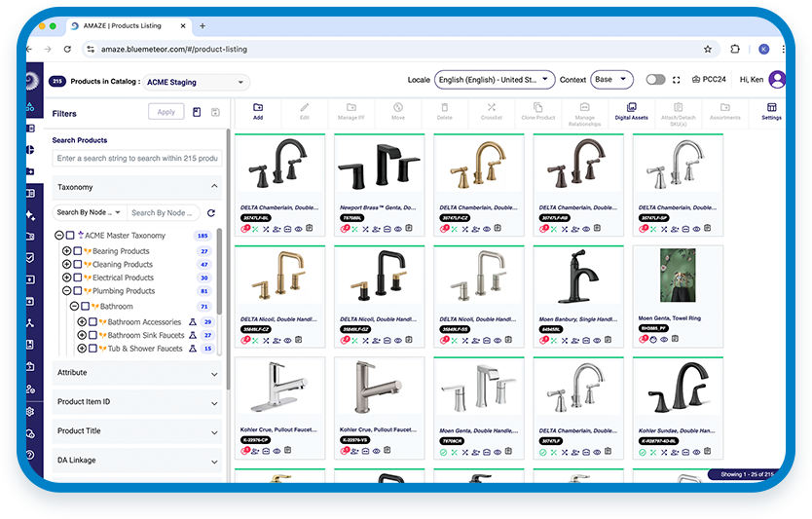Click the Attach/Detach SKU(s) toolbar icon
812x519 pixels.
click(678, 107)
